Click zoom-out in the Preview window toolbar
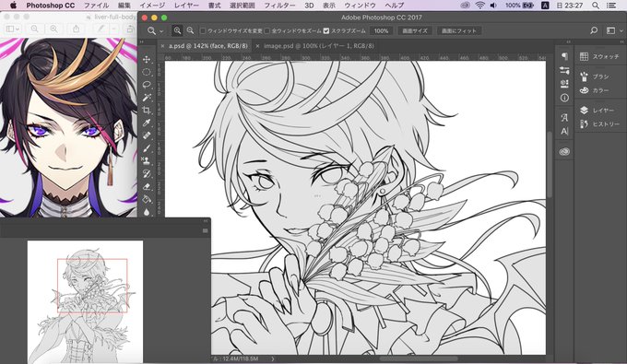 [x=35, y=29]
